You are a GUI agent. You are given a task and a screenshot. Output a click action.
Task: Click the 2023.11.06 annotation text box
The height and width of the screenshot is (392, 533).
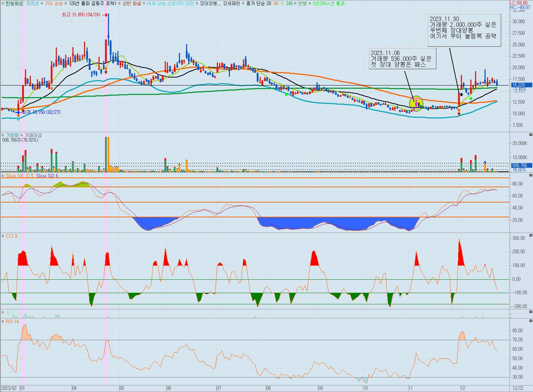(402, 58)
